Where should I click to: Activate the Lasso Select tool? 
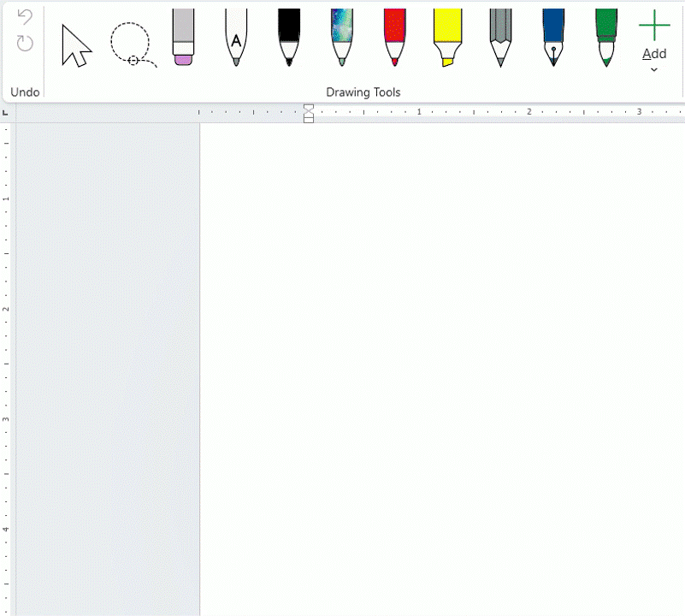point(132,44)
